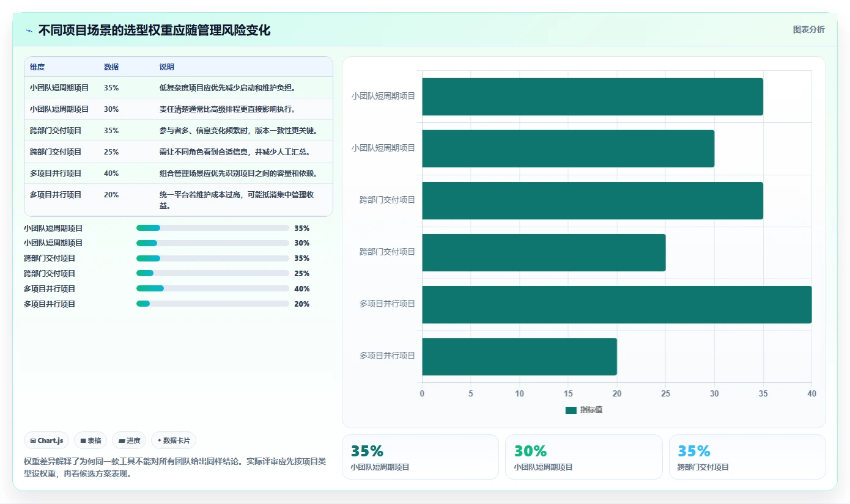Click the chart bar reaching 35 for 小团队短周期项目
Screen dimensions: 850x504
593,97
